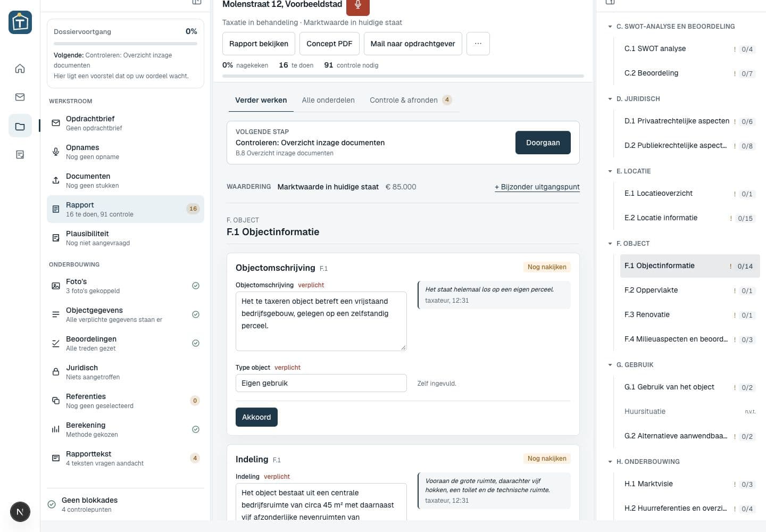766x532 pixels.
Task: Open Foto's section in Onderbouwing
Action: 126,286
